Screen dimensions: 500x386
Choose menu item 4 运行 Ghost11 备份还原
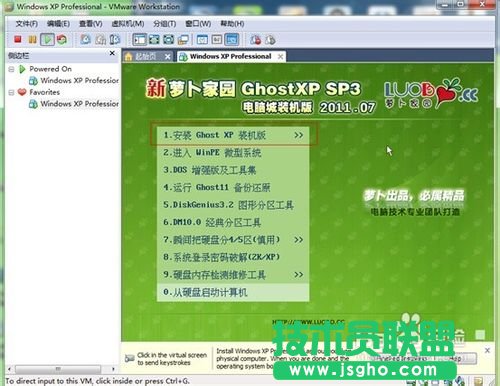click(233, 187)
